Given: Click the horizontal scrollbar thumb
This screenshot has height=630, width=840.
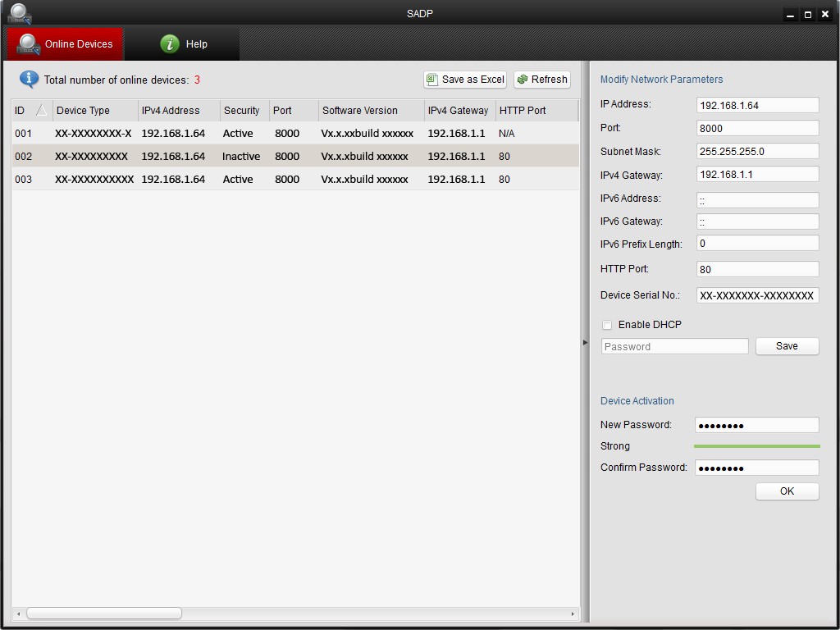Looking at the screenshot, I should (104, 613).
